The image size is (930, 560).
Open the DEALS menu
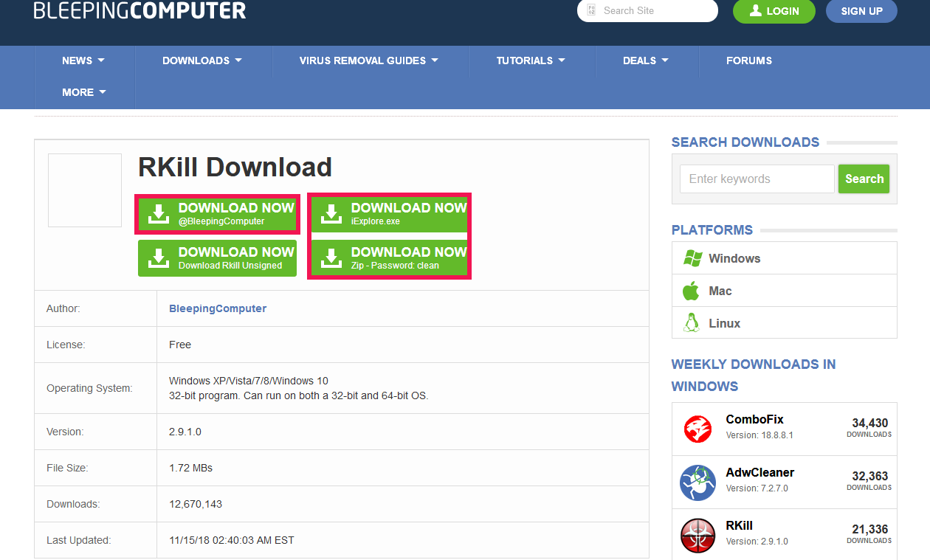(x=646, y=61)
